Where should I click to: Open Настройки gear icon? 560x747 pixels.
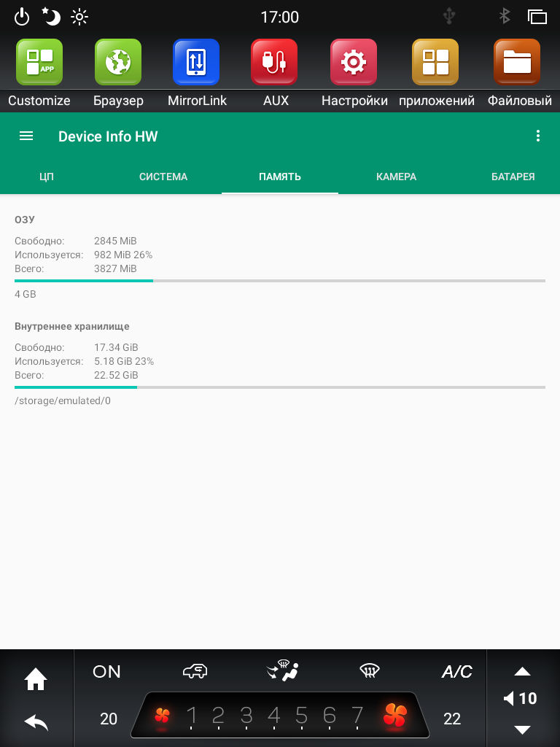(354, 62)
